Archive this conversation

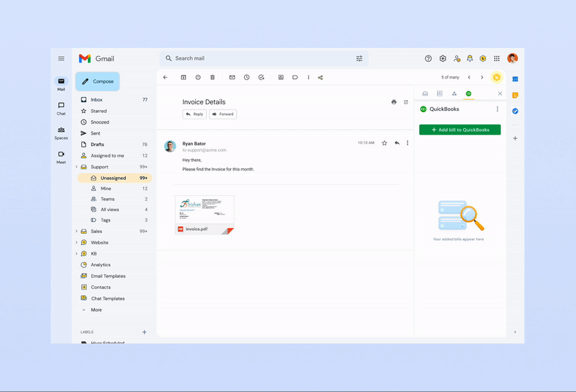[184, 78]
